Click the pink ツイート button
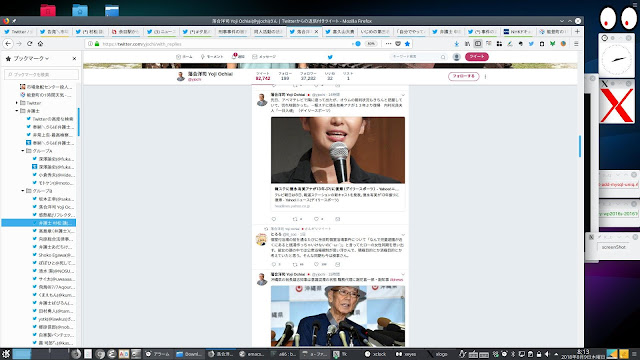Image resolution: width=640 pixels, height=360 pixels. [477, 57]
